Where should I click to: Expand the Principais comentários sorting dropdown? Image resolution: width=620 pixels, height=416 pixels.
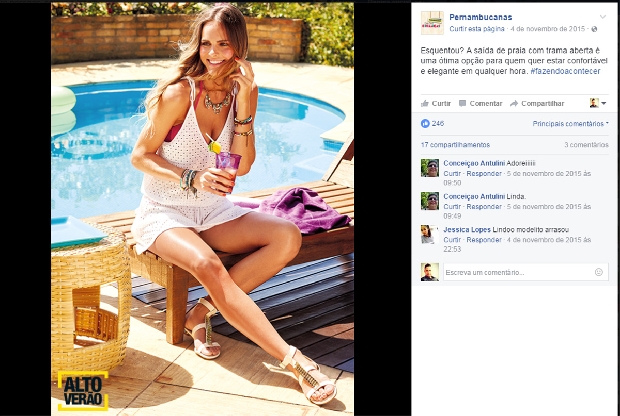[x=570, y=124]
